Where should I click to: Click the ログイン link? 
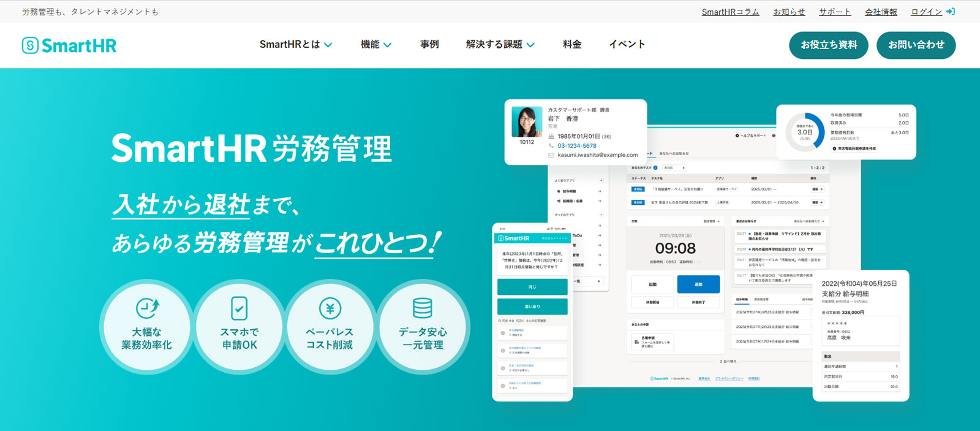(927, 12)
